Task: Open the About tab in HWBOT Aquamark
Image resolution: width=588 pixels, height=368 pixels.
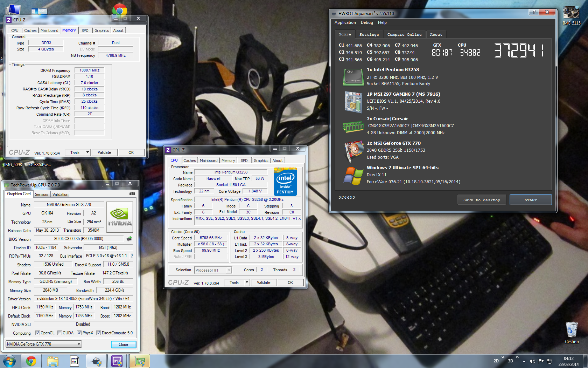Action: point(436,34)
